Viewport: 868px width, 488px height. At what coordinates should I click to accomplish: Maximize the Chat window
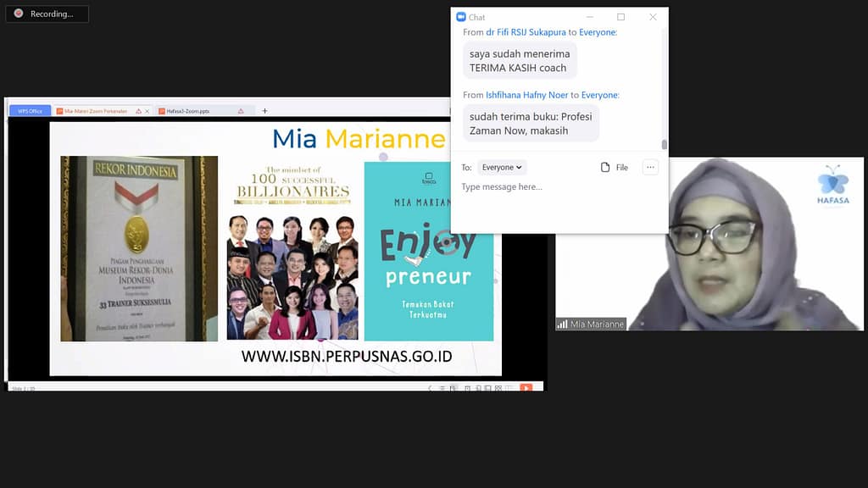621,17
